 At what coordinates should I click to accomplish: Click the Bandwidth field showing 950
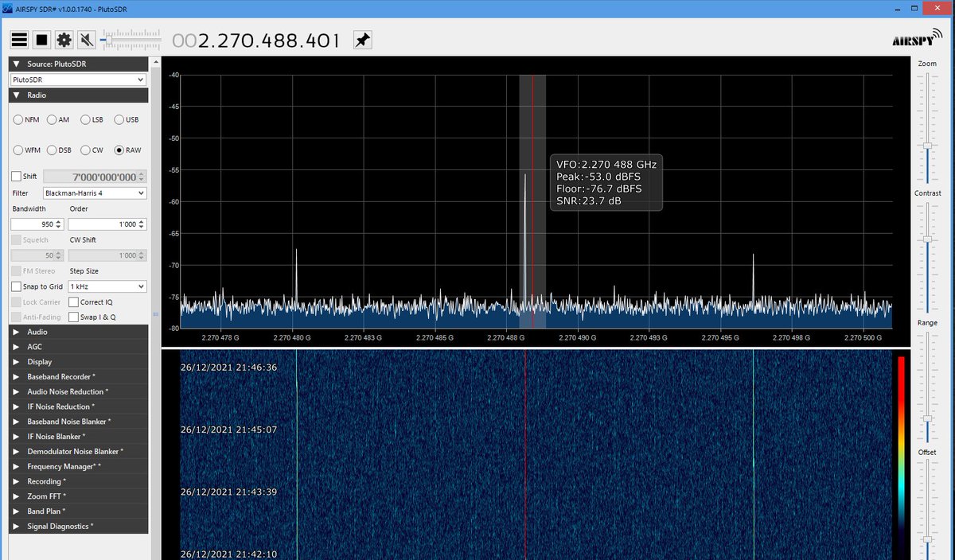(37, 224)
